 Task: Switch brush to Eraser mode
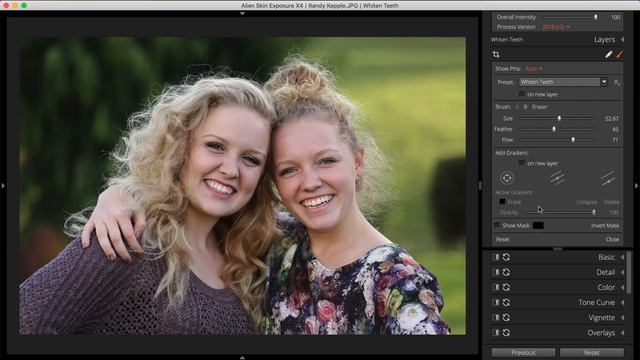[x=540, y=107]
